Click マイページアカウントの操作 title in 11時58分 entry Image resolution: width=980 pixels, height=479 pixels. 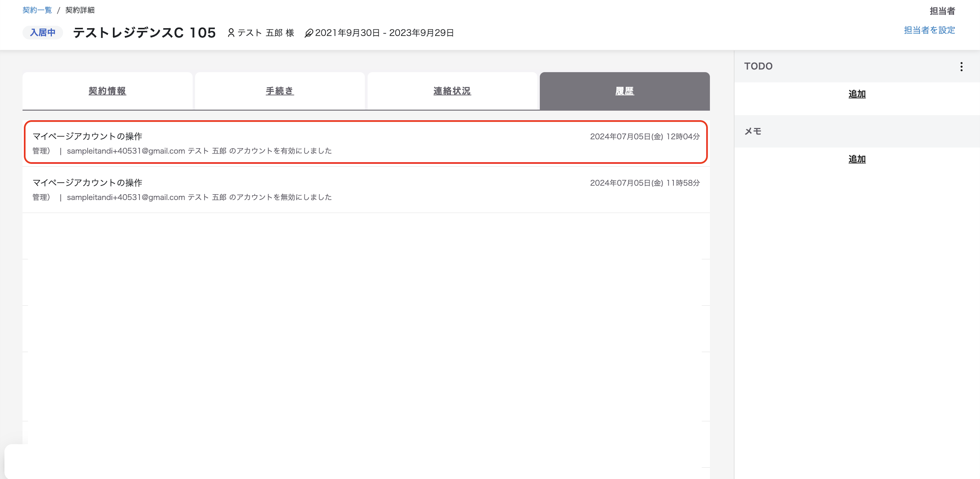pyautogui.click(x=87, y=183)
